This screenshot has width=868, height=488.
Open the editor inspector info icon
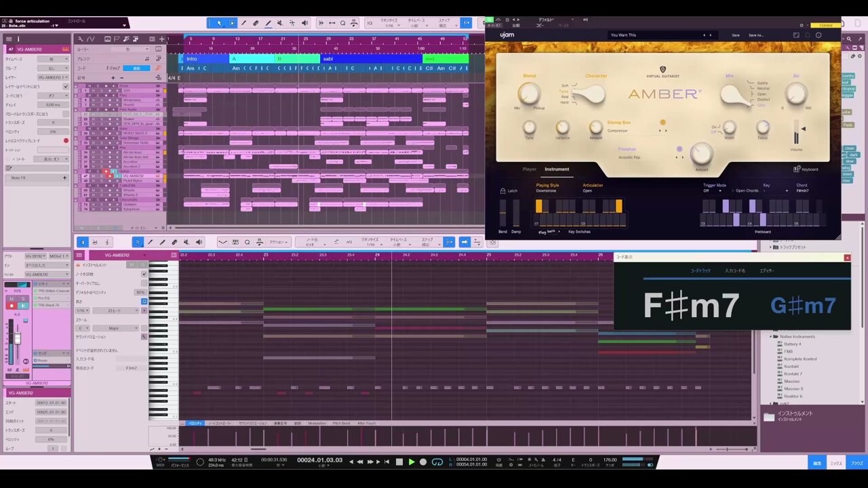83,242
